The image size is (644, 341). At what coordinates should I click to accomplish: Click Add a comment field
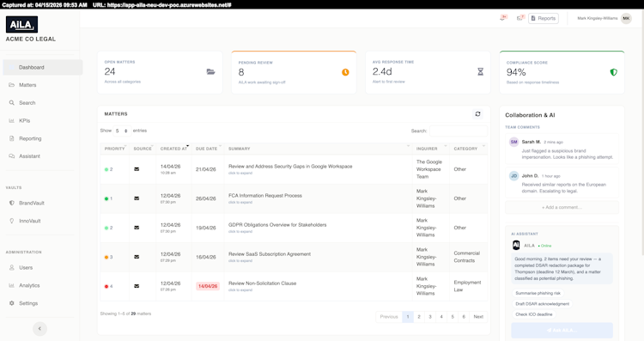coord(562,208)
